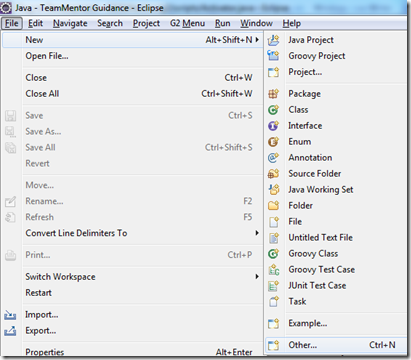The height and width of the screenshot is (360, 411).
Task: Click the Example... icon
Action: pyautogui.click(x=273, y=323)
